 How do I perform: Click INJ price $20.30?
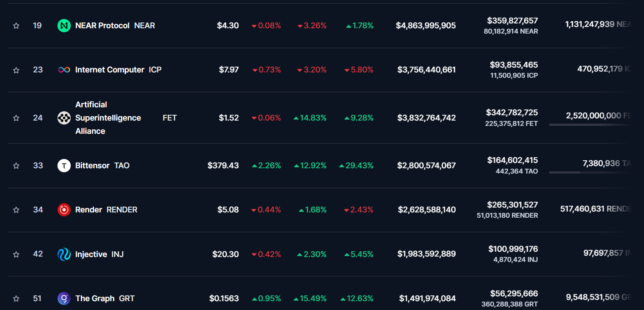225,254
